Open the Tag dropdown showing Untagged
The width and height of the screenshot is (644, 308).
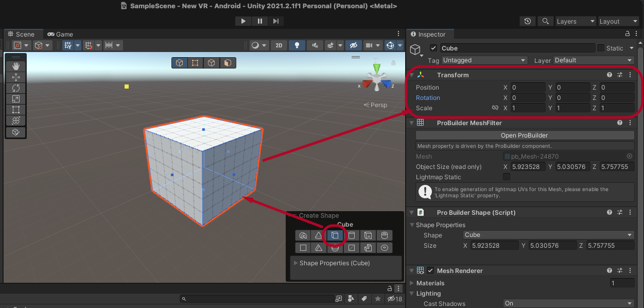click(x=484, y=60)
